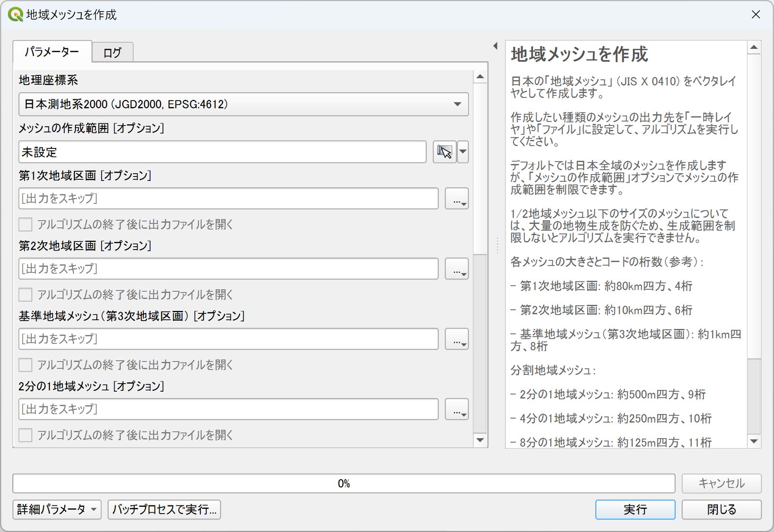Close the 地域メッシュを作成 dialog window
Screen dimensions: 774x532
756,15
